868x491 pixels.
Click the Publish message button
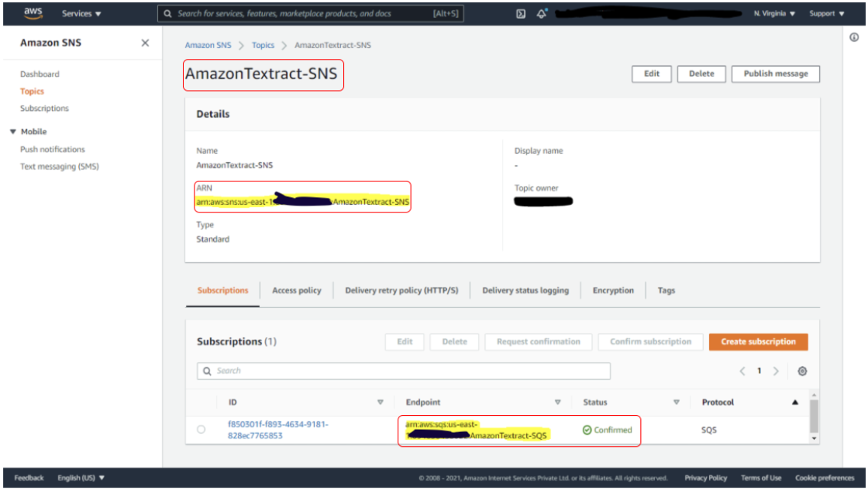(x=777, y=74)
